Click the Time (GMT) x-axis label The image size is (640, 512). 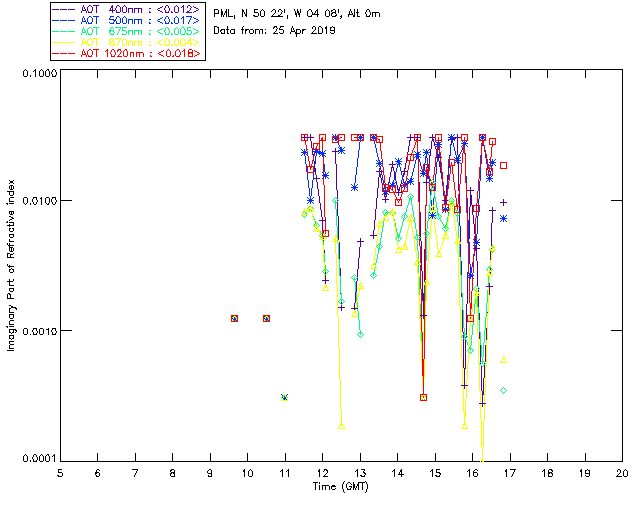[340, 485]
